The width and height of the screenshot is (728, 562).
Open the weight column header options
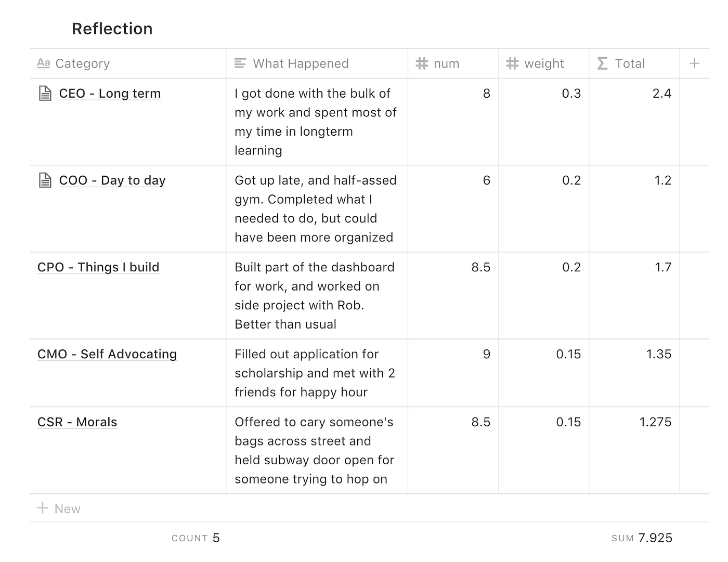[x=544, y=63]
